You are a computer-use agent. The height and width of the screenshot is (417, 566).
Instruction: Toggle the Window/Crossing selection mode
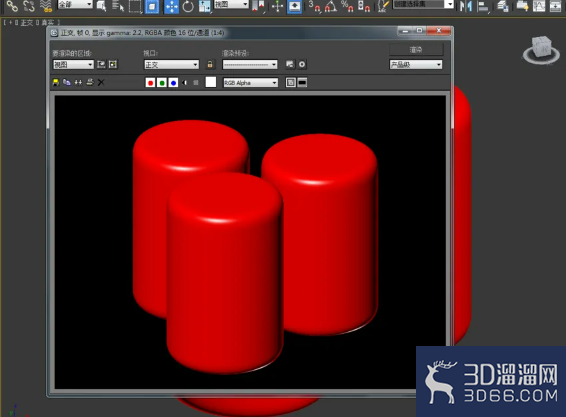click(x=152, y=6)
